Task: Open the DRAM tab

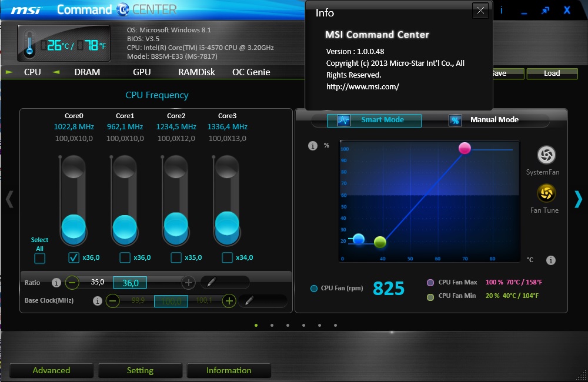Action: pos(87,72)
